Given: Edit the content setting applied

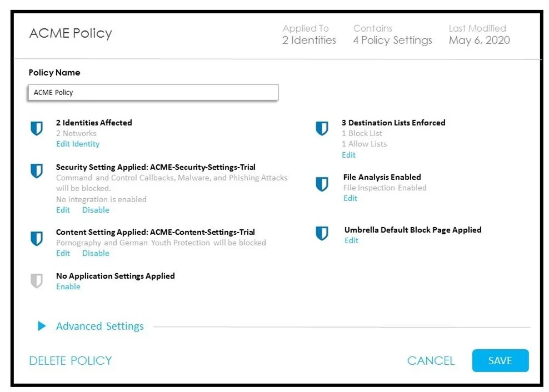Looking at the screenshot, I should click(x=63, y=253).
